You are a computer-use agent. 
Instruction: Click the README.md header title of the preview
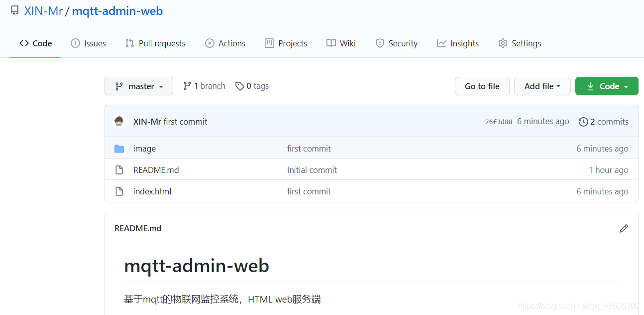coord(138,228)
